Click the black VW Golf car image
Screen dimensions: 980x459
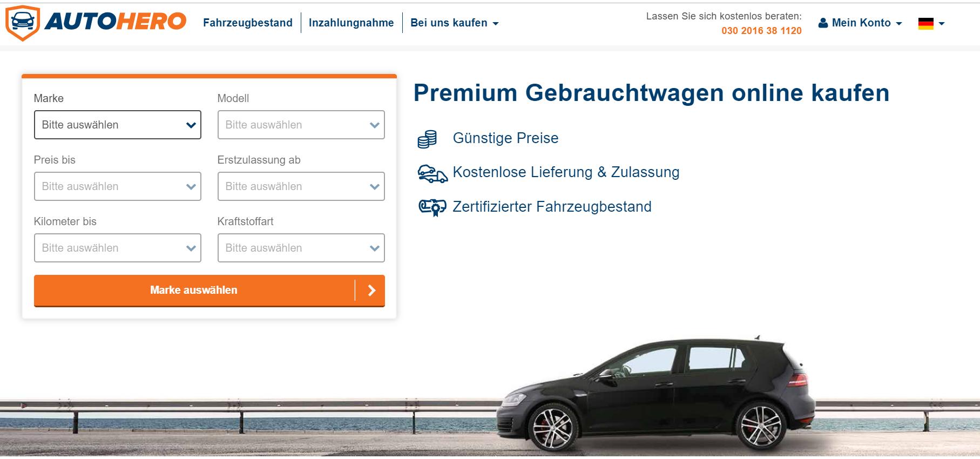coord(656,394)
